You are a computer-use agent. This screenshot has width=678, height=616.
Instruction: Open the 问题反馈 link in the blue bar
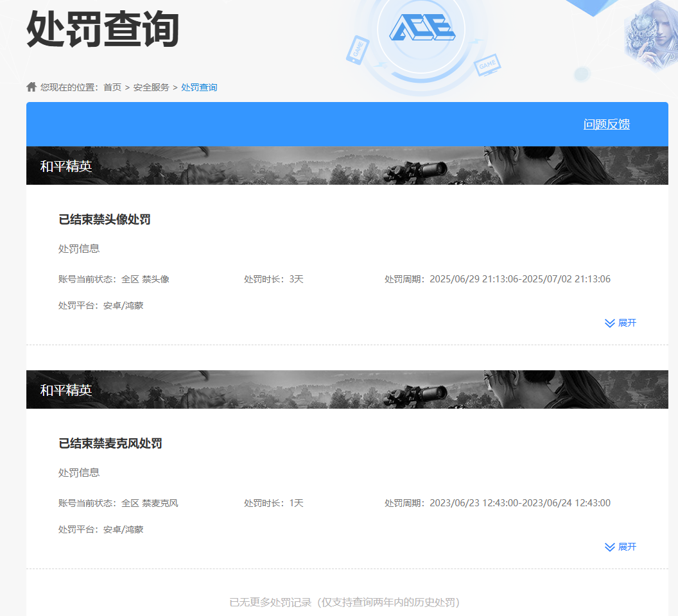606,124
